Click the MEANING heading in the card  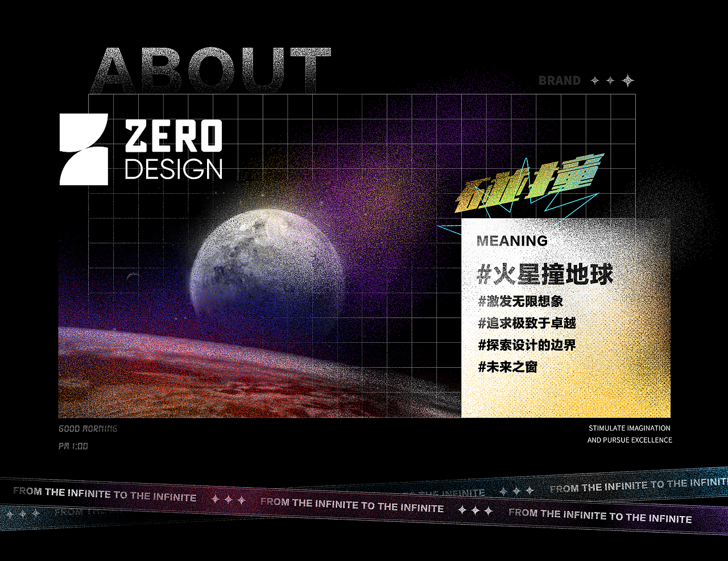pyautogui.click(x=512, y=241)
